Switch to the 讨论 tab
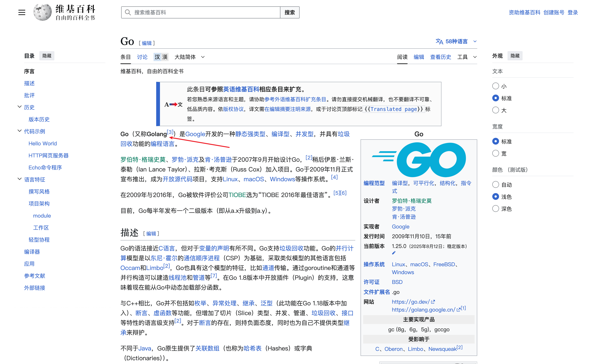 pyautogui.click(x=142, y=57)
